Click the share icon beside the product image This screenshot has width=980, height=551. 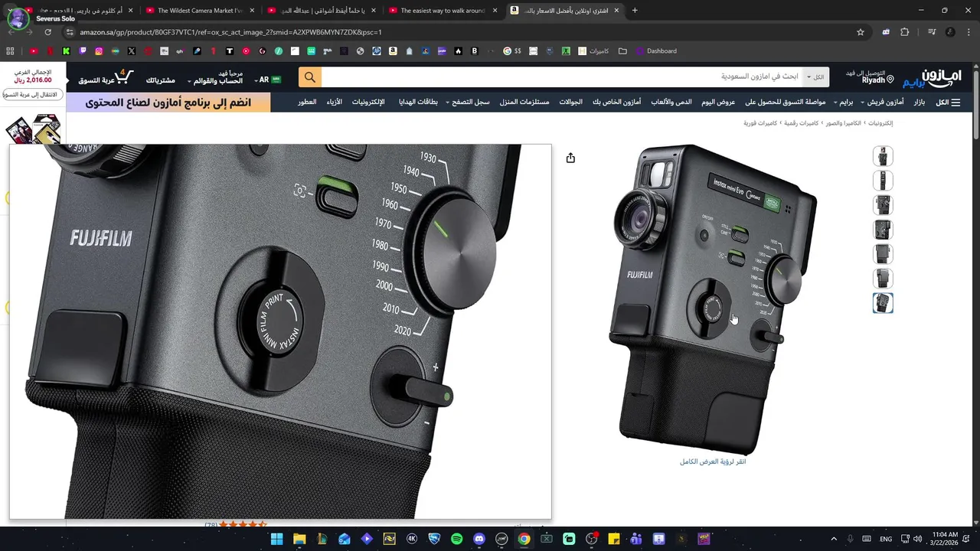(x=570, y=158)
